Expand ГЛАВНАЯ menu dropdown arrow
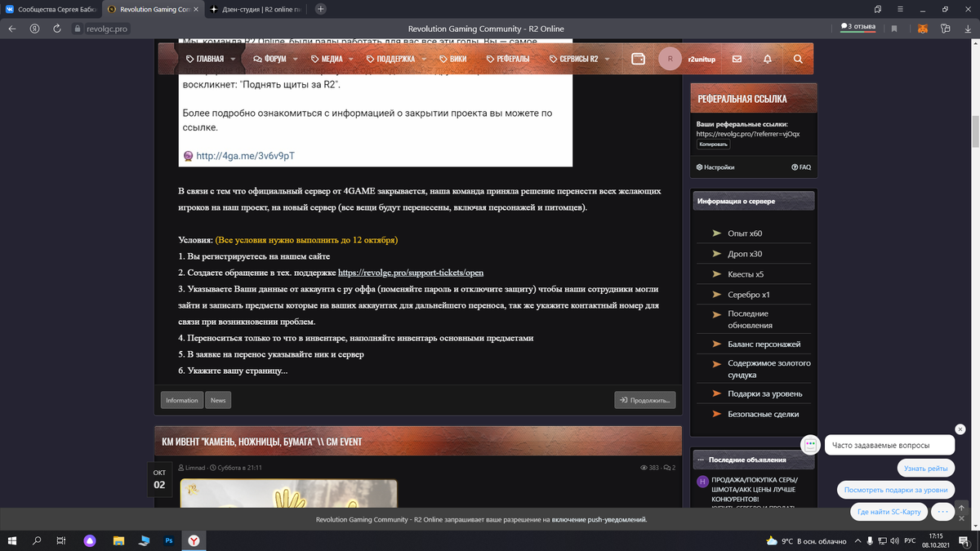Image resolution: width=980 pixels, height=551 pixels. click(234, 59)
